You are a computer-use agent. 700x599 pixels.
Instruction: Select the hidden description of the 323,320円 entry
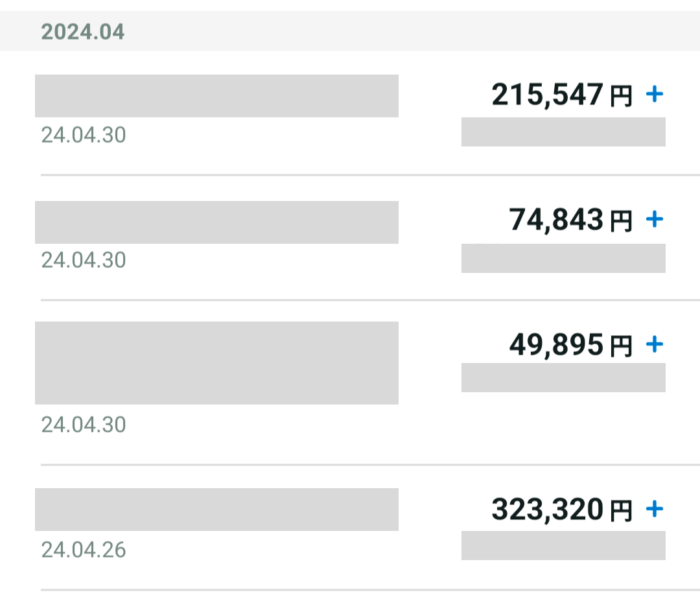[216, 510]
